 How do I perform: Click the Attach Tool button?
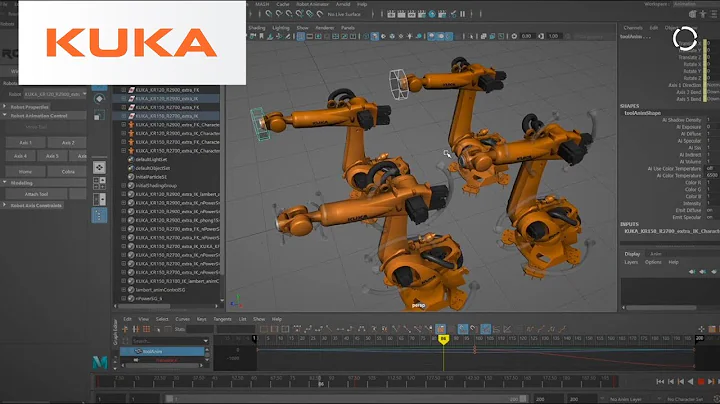click(x=36, y=194)
